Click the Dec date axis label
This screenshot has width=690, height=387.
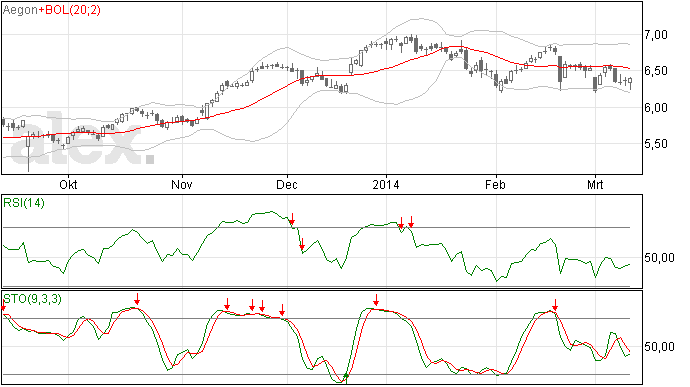click(x=286, y=184)
